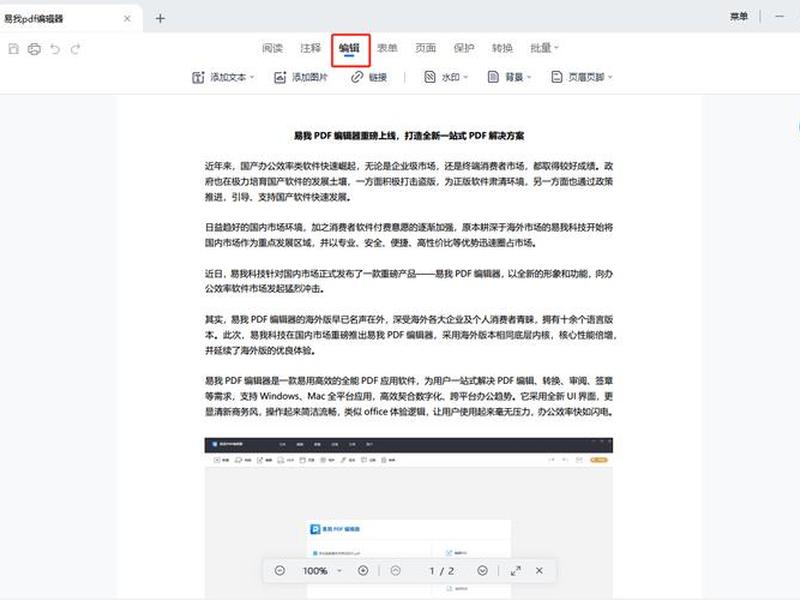This screenshot has width=800, height=600.
Task: Expand the 背景 dropdown arrow
Action: coord(529,78)
